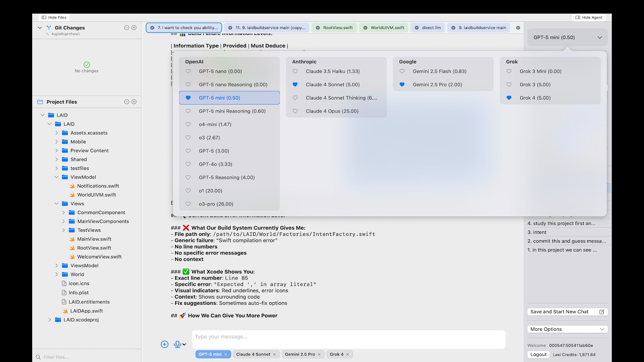Unfavorite GPT-5 mini (0.50) heart
The width and height of the screenshot is (644, 362).
tap(188, 98)
